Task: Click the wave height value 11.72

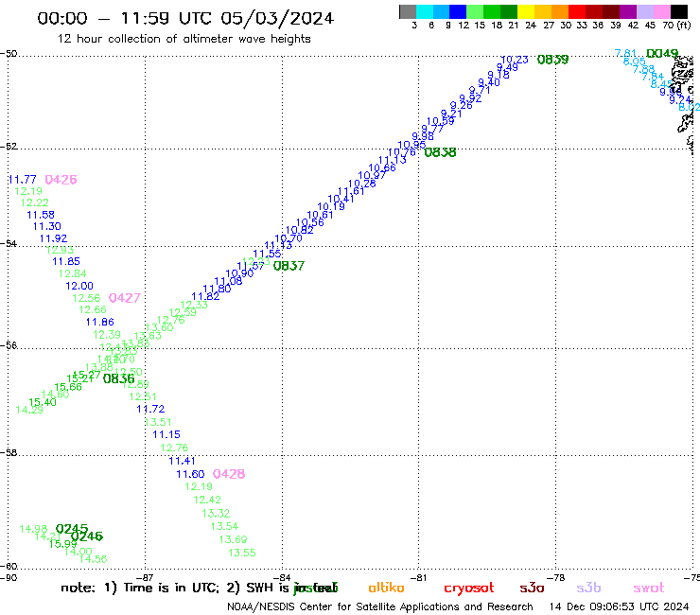Action: coord(150,409)
